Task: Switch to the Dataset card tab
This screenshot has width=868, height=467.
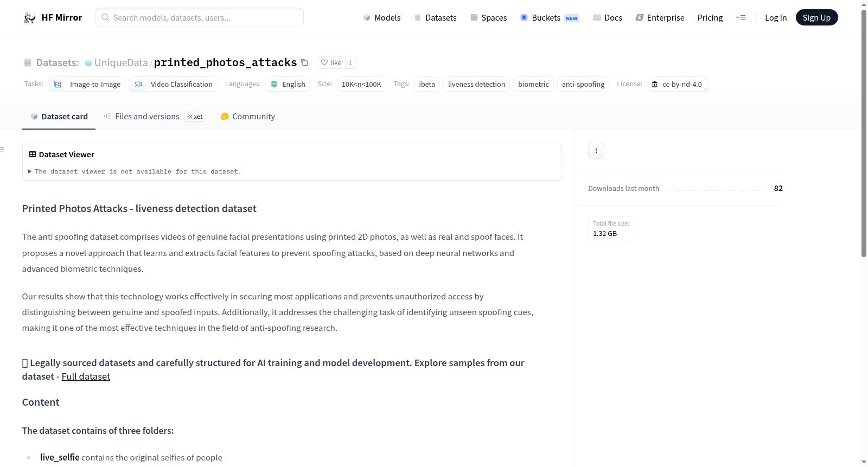Action: pyautogui.click(x=59, y=116)
